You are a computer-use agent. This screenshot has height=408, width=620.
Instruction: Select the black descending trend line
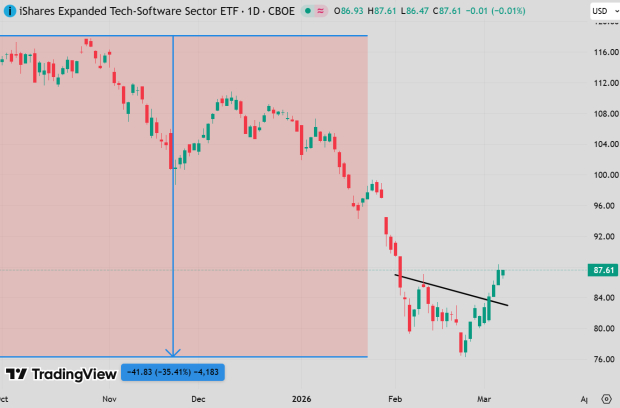click(x=450, y=289)
